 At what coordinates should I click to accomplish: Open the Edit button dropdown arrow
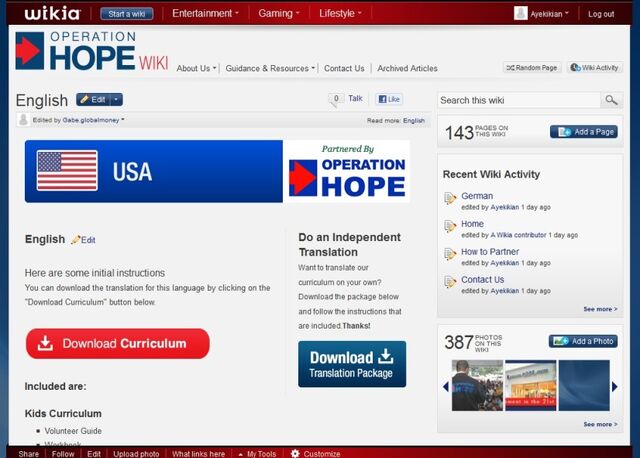(116, 100)
